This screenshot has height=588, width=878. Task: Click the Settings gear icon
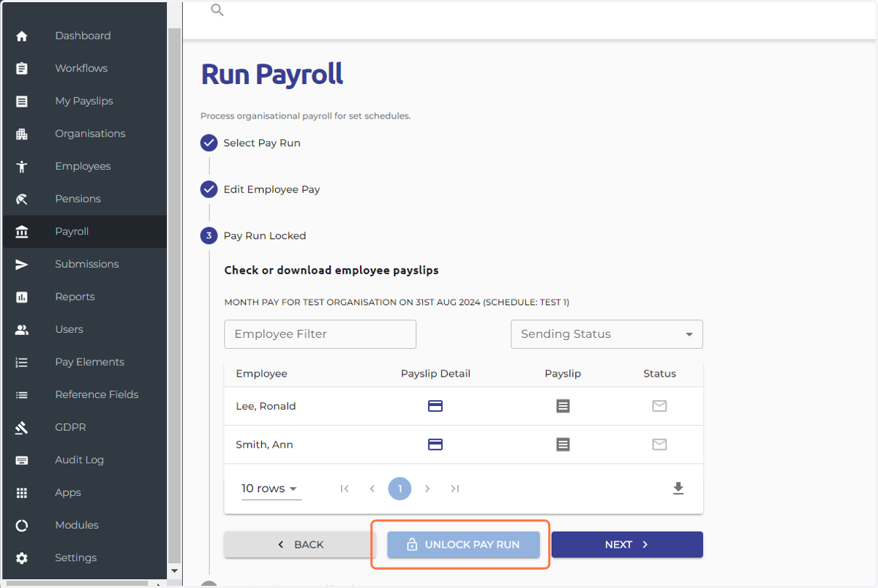tap(22, 558)
